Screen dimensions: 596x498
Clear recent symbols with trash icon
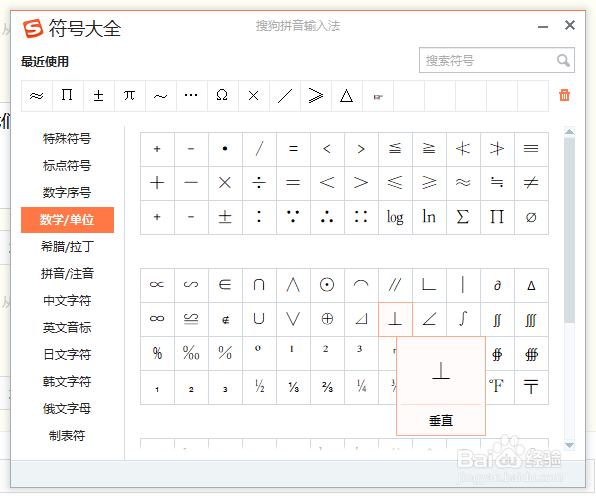564,95
